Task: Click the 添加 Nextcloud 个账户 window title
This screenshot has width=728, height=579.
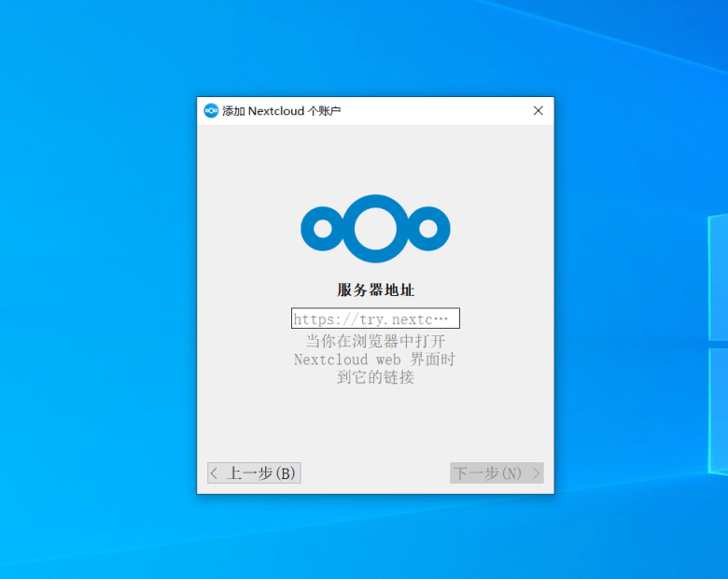Action: 281,111
